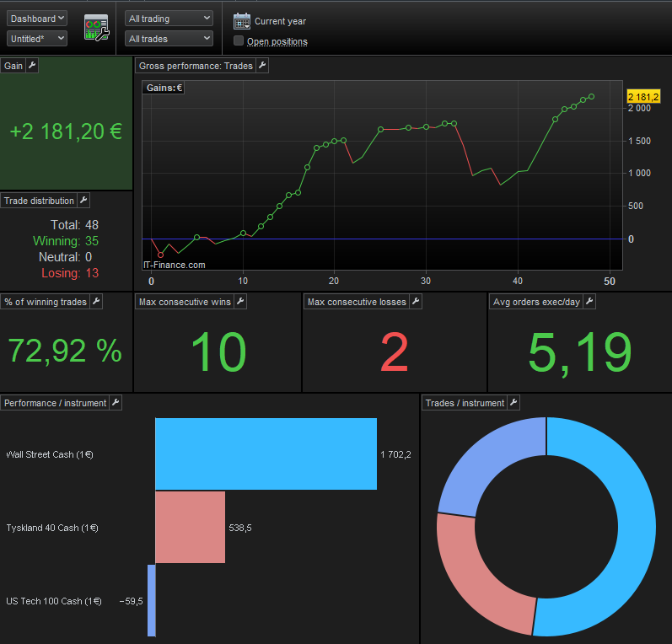The width and height of the screenshot is (672, 644).
Task: Click the 538,5 bar value
Action: pos(240,528)
